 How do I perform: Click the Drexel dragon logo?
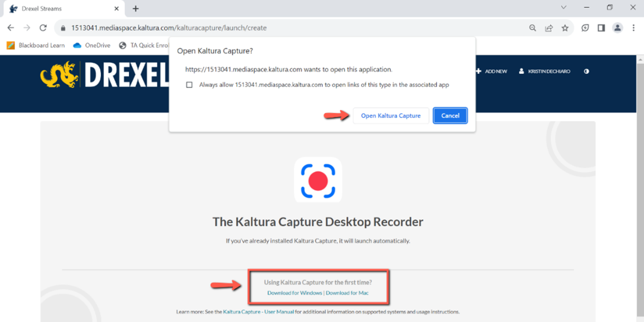pos(59,75)
